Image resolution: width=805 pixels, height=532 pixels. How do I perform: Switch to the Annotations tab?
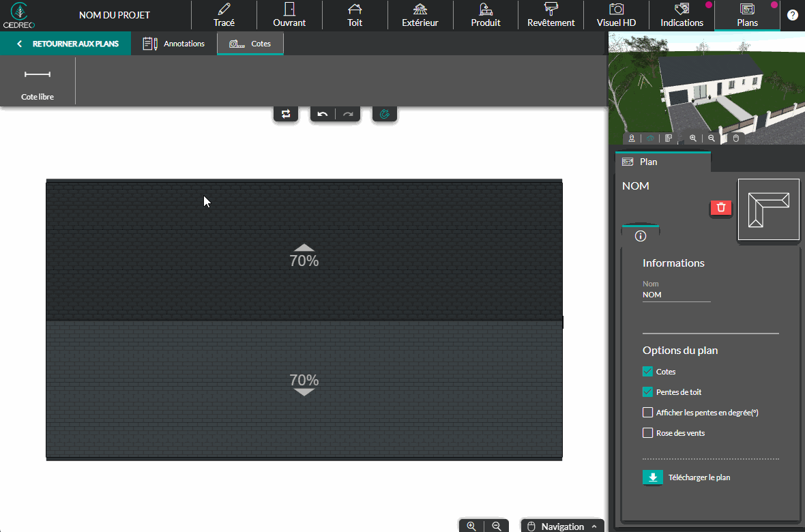[x=174, y=44]
